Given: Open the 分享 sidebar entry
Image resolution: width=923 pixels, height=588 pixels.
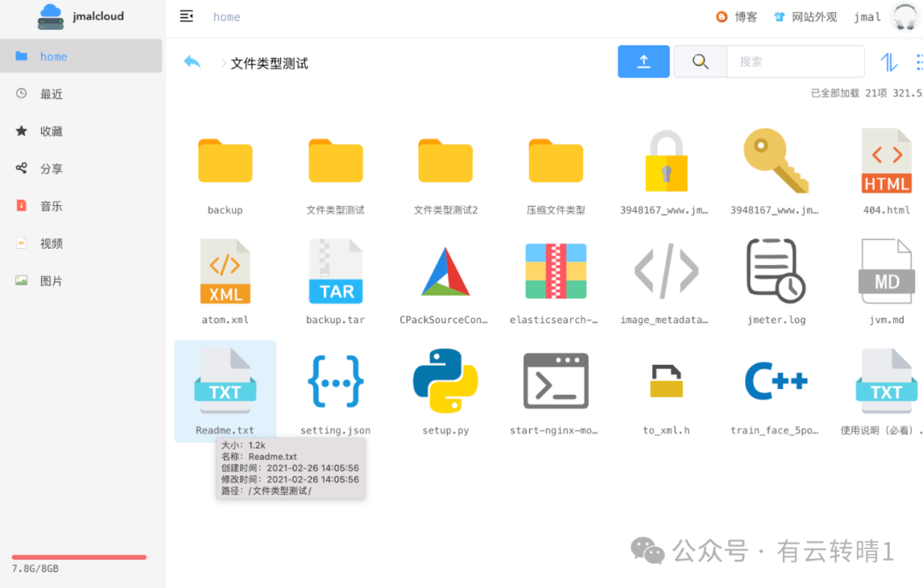Looking at the screenshot, I should pyautogui.click(x=51, y=168).
